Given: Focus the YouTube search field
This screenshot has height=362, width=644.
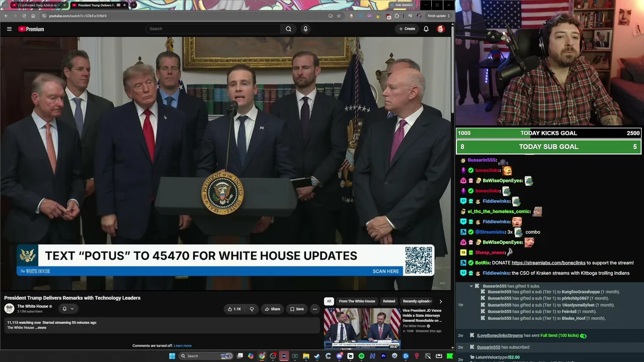Looking at the screenshot, I should 214,29.
